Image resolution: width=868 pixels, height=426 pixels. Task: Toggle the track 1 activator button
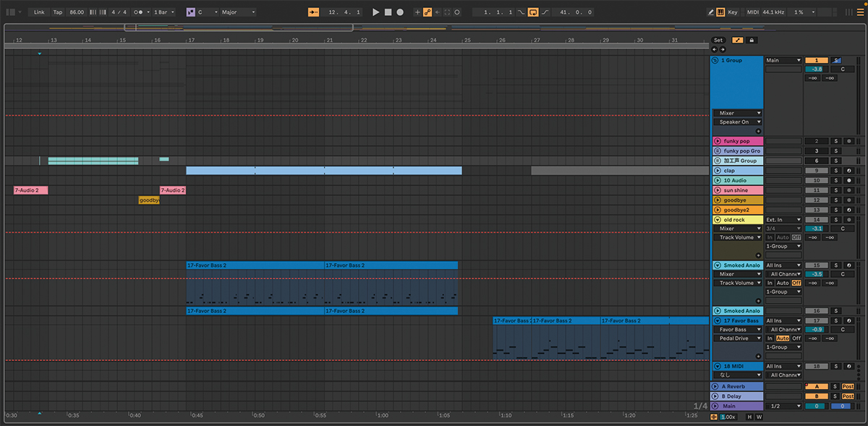pos(817,61)
